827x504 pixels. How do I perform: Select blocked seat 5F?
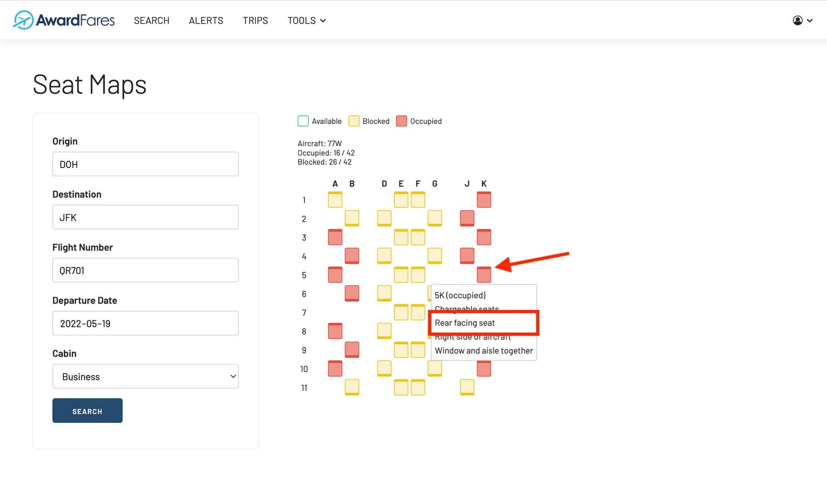coord(418,274)
